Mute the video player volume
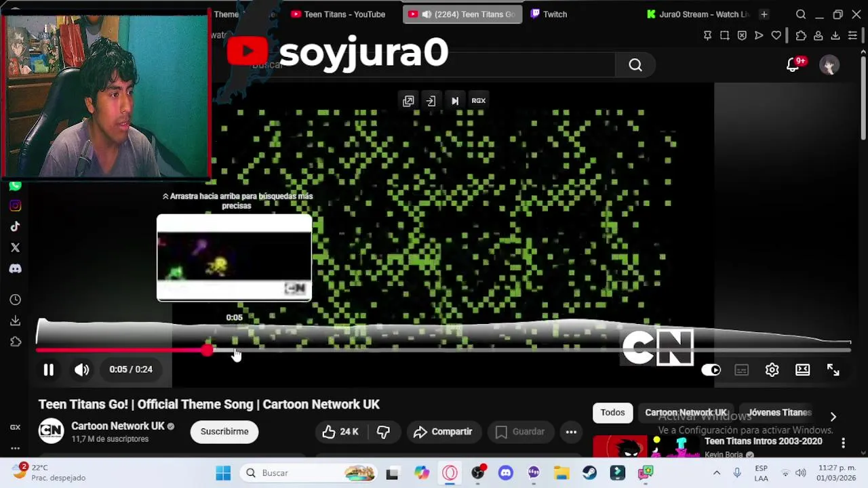The height and width of the screenshot is (488, 868). pyautogui.click(x=82, y=369)
